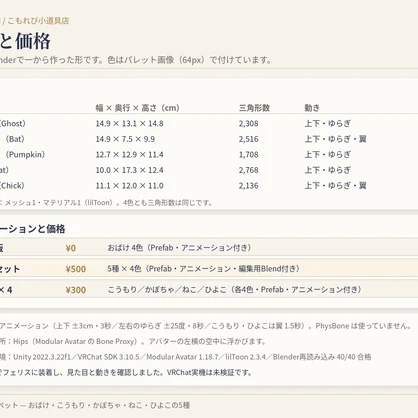Click triangle count 2,516

pos(248,139)
